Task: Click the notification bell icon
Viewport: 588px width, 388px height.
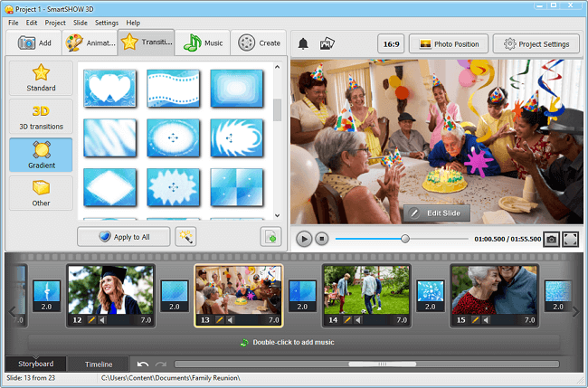Action: tap(303, 43)
